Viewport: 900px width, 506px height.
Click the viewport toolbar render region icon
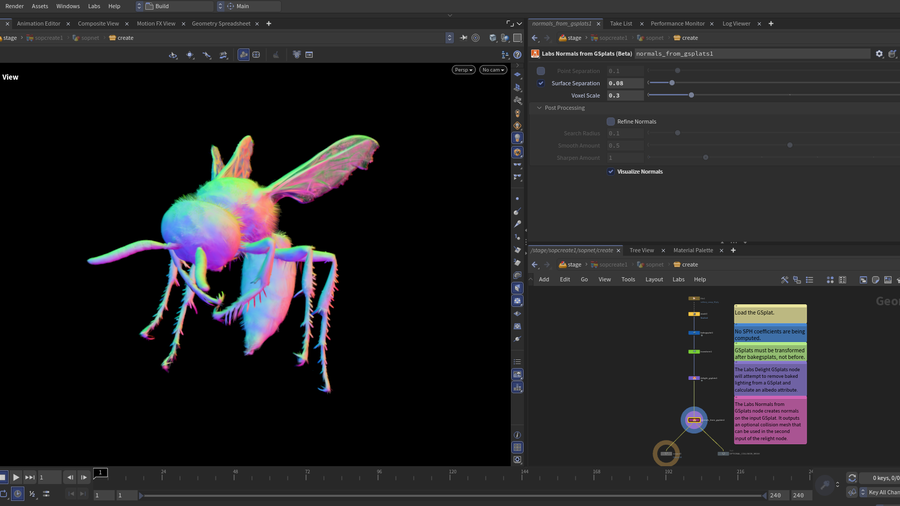[x=309, y=55]
